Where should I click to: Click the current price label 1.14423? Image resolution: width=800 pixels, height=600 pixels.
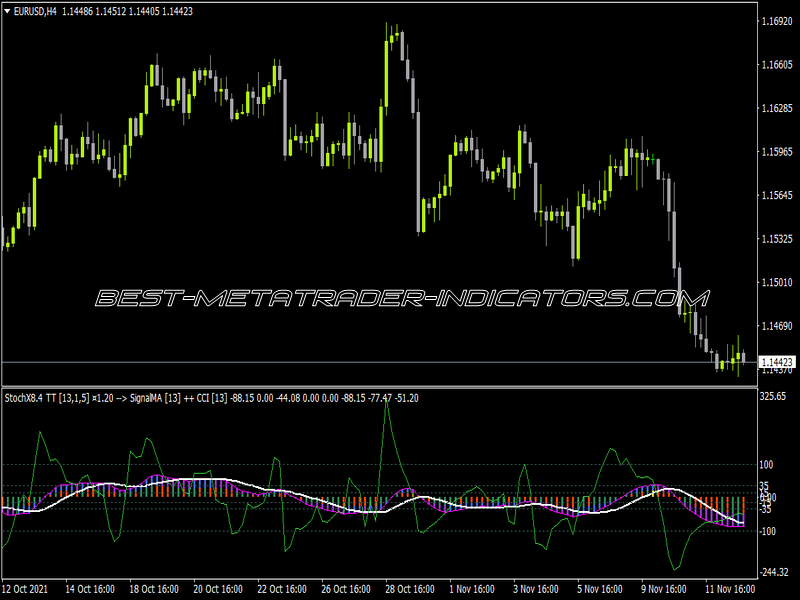pos(777,362)
